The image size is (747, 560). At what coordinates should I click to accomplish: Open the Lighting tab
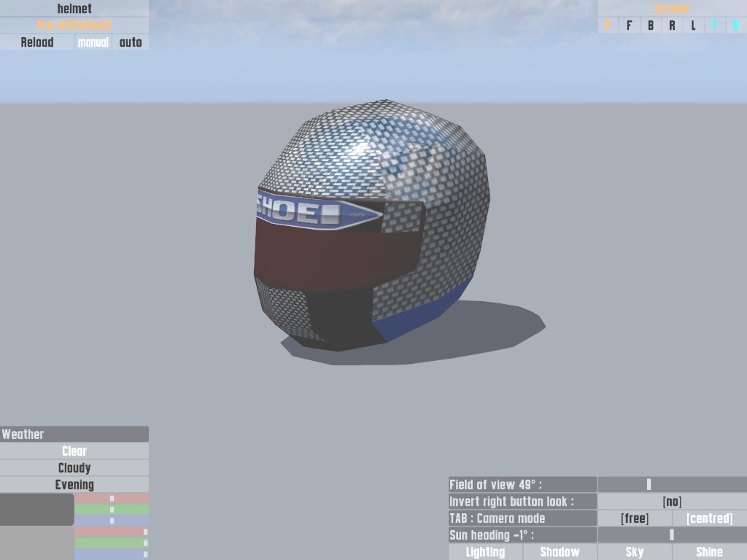point(485,552)
